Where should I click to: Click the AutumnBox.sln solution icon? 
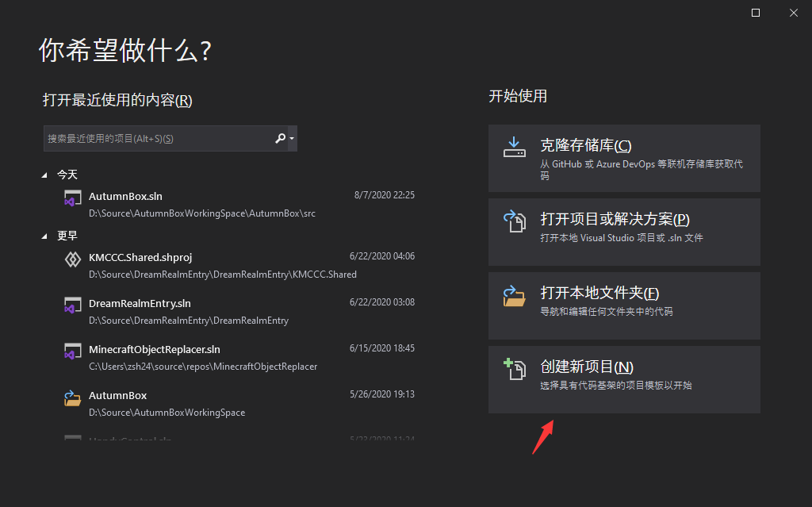click(73, 199)
